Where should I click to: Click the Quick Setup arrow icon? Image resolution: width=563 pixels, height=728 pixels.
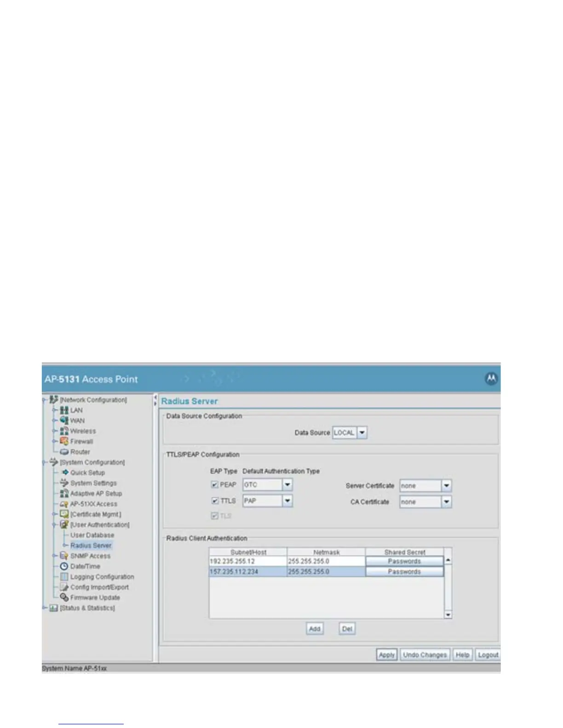pos(65,472)
